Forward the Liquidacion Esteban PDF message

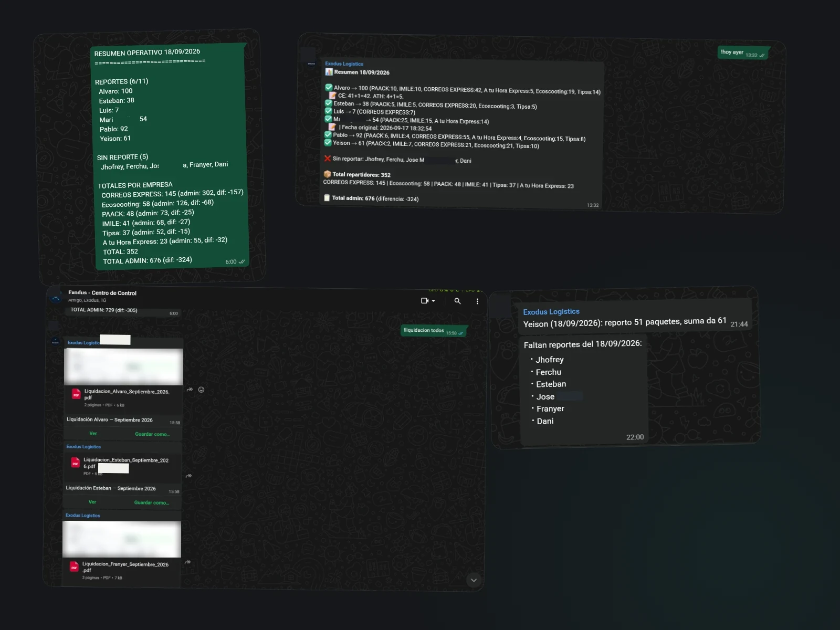pos(188,476)
